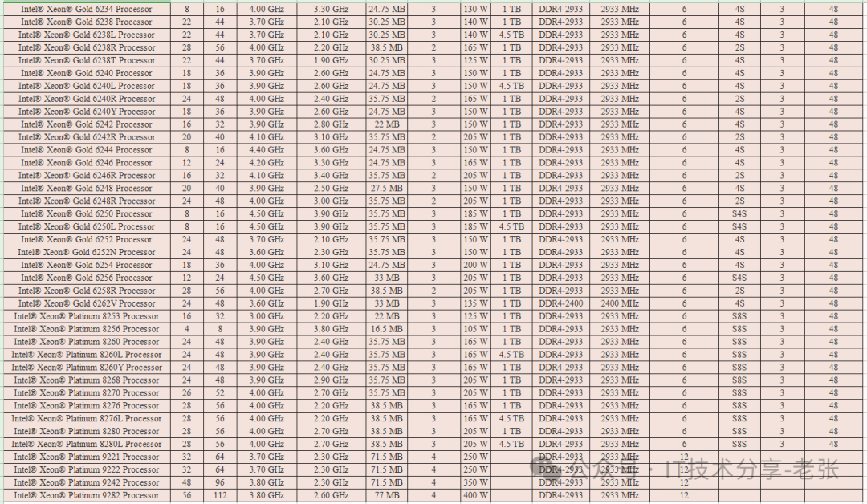Select the Intel Xeon Gold 6250 Processor cell
Viewport: 867px width, 504px height.
(x=86, y=213)
